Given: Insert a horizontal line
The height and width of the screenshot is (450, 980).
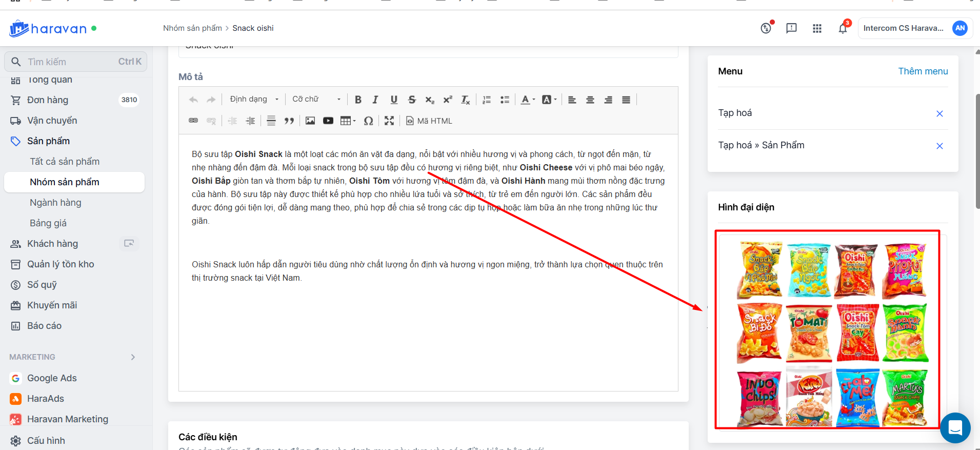Looking at the screenshot, I should coord(271,121).
